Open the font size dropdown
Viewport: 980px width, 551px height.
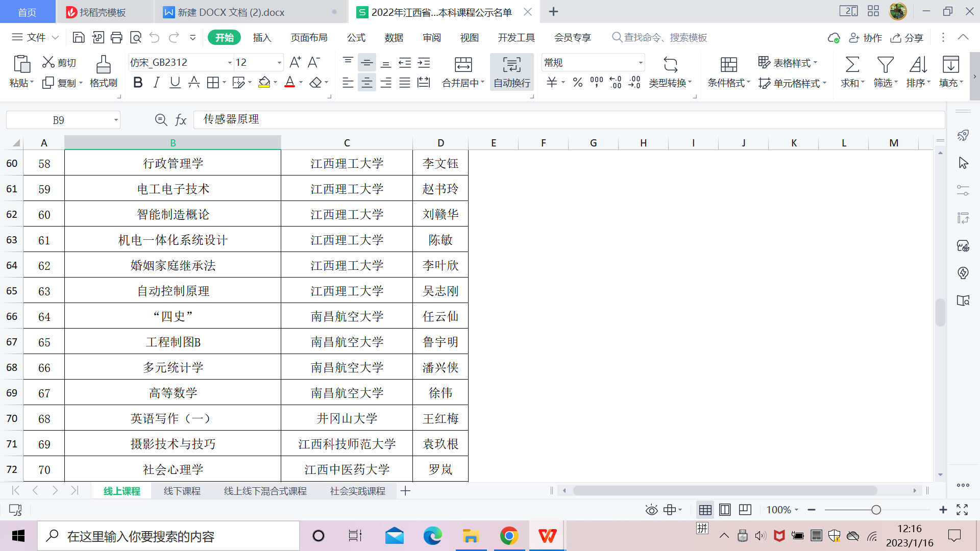[279, 63]
